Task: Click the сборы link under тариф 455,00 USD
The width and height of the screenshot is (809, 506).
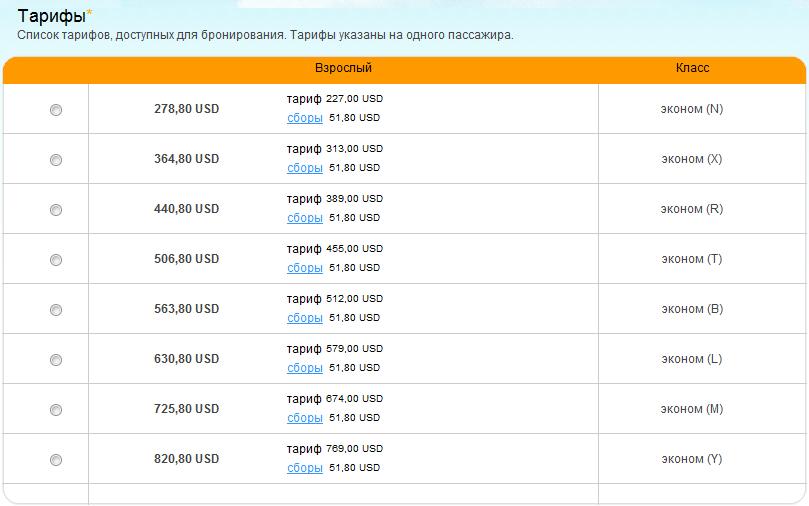Action: click(x=304, y=268)
